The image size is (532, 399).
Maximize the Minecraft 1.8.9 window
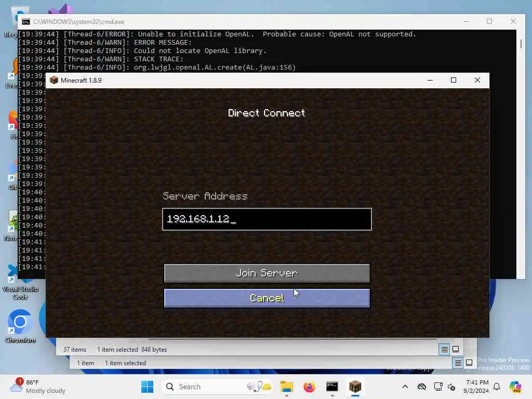(x=453, y=81)
